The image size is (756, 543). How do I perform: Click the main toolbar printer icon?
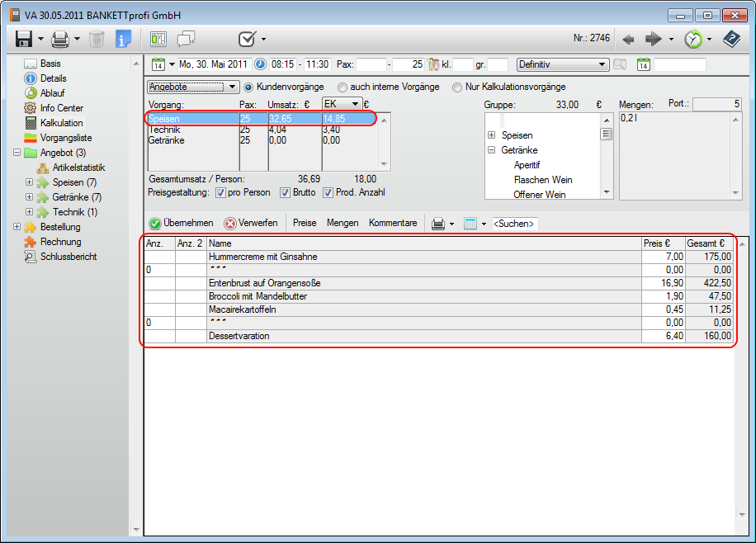60,39
